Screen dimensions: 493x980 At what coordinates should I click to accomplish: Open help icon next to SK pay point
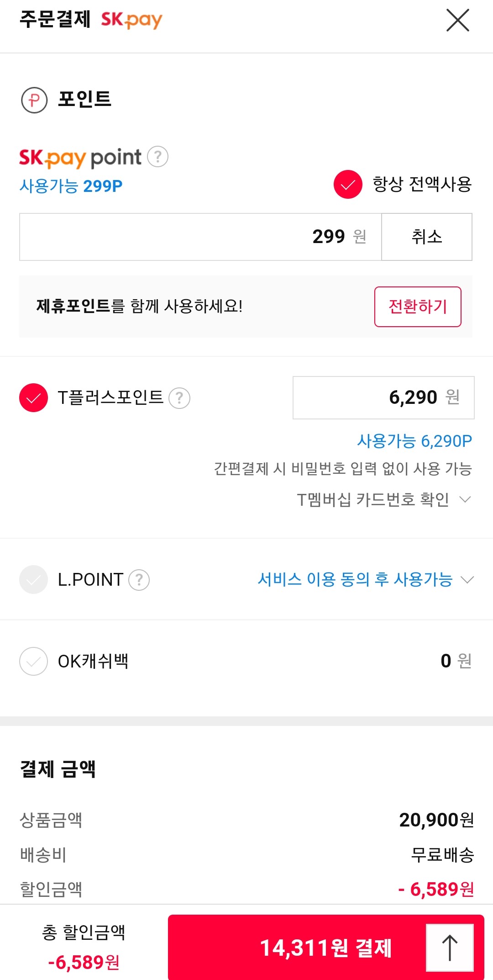[x=158, y=157]
